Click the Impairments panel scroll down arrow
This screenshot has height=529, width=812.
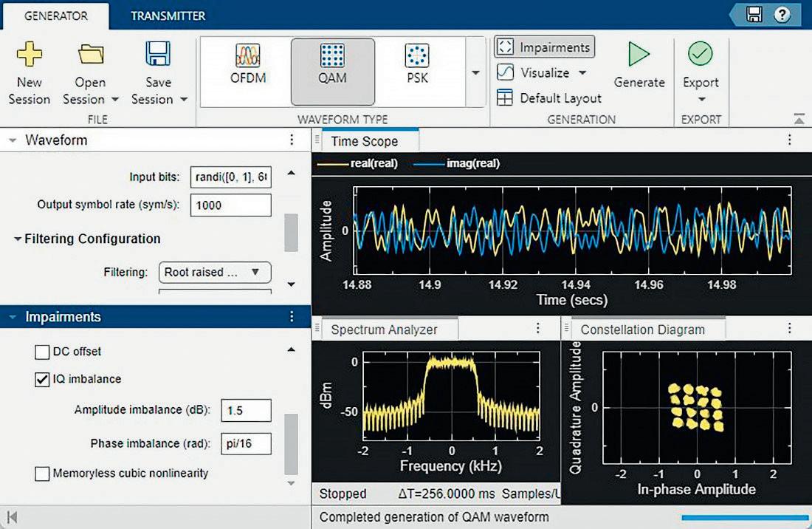click(x=292, y=483)
